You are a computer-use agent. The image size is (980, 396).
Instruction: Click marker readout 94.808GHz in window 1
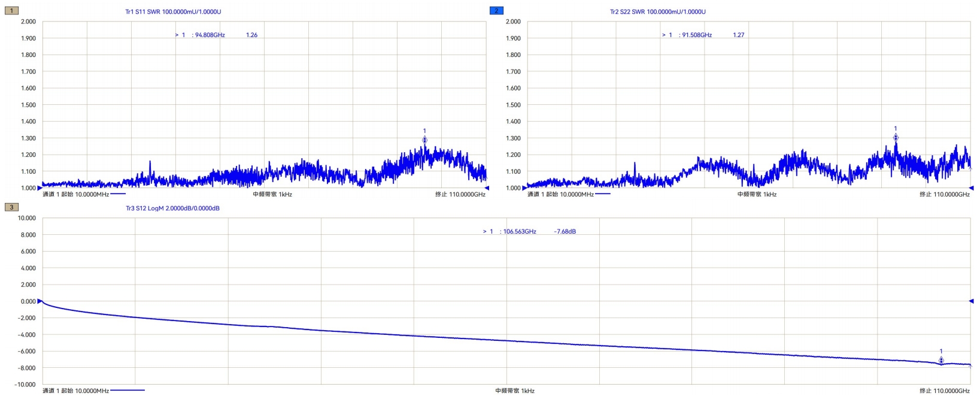(x=210, y=35)
